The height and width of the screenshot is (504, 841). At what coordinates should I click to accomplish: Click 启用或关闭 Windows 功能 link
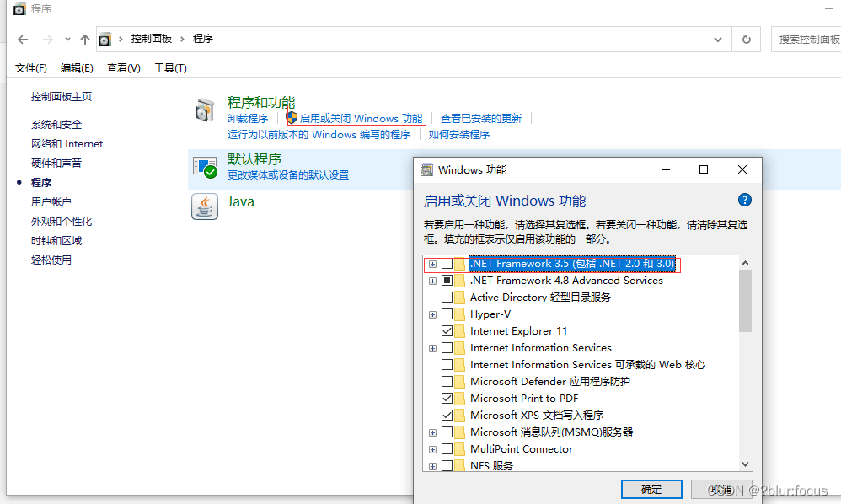pos(361,119)
